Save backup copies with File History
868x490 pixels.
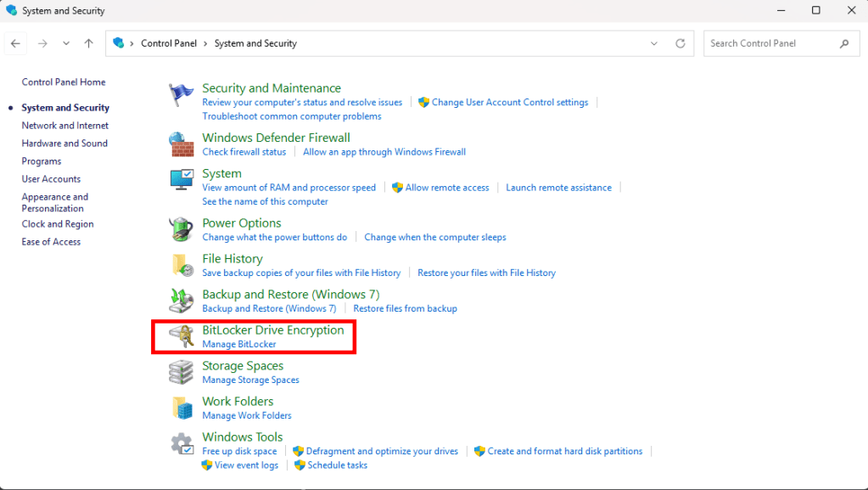[x=301, y=273]
